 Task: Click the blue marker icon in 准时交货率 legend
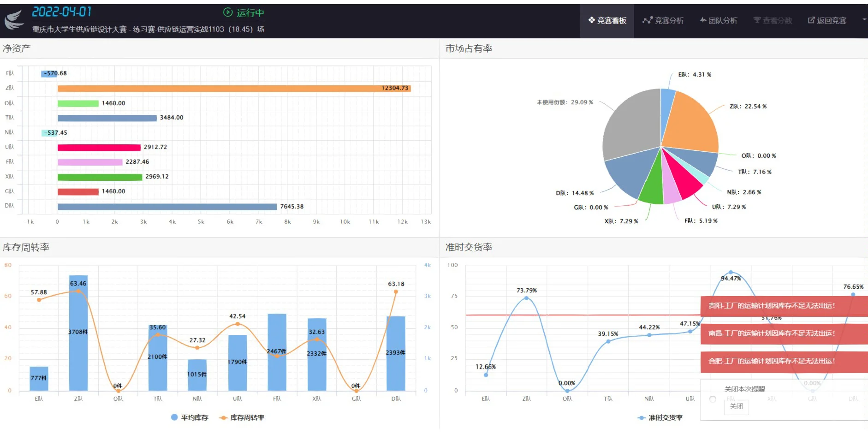[x=641, y=417]
